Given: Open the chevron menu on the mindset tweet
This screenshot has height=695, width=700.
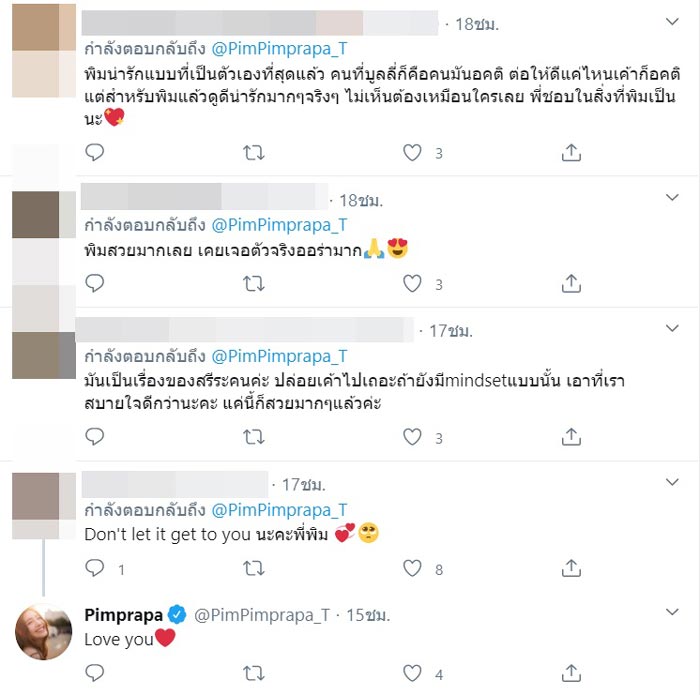Looking at the screenshot, I should (x=672, y=329).
